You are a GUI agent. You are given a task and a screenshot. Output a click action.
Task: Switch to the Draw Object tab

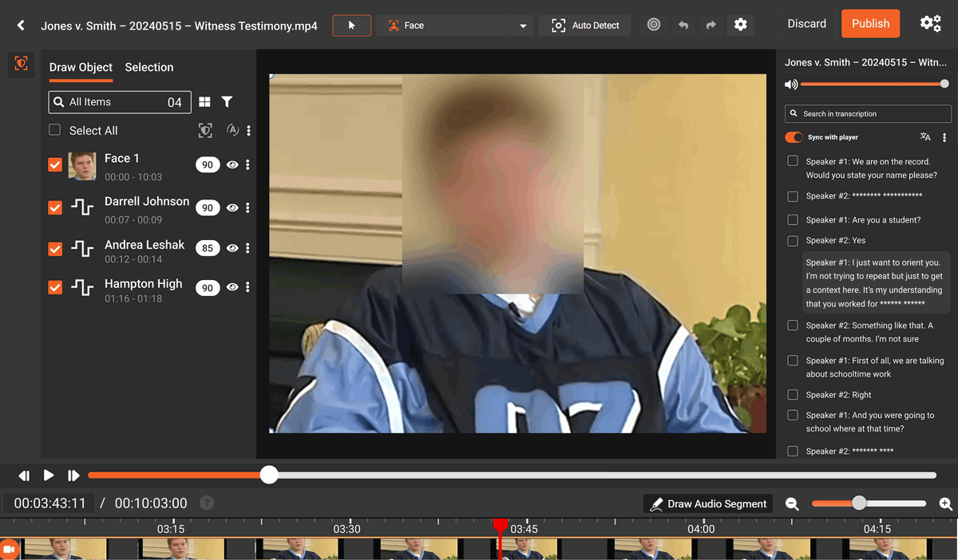[81, 68]
